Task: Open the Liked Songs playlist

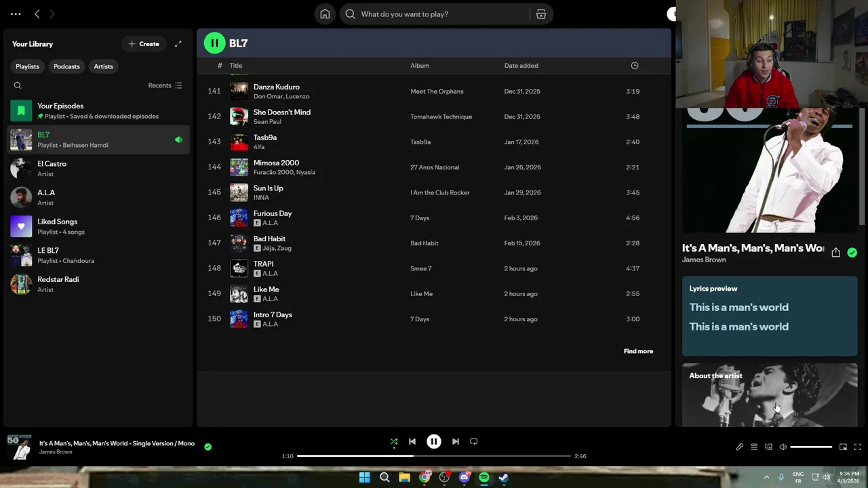Action: (x=98, y=226)
